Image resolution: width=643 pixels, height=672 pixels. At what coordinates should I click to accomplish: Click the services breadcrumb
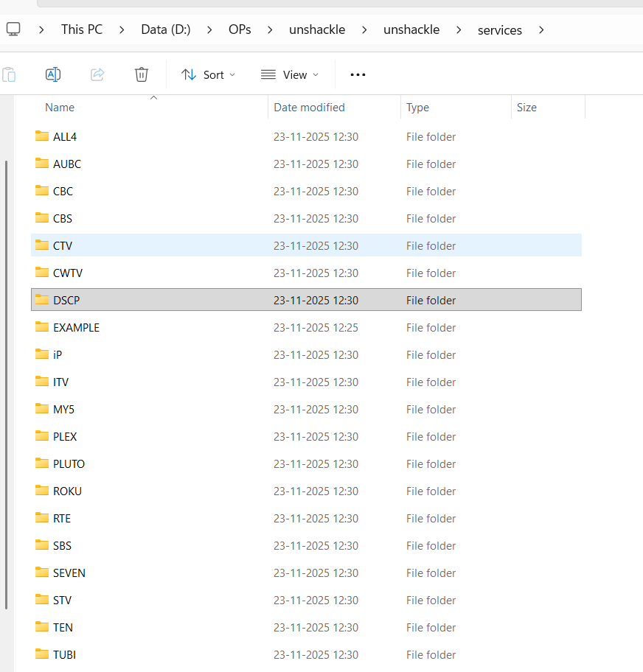[x=500, y=30]
